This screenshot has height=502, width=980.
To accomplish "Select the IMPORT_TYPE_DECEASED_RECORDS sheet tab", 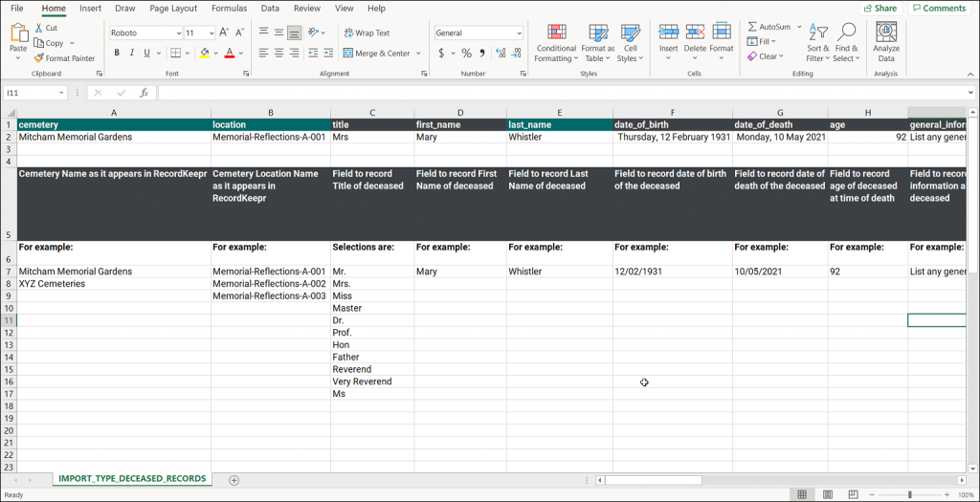I will point(132,479).
